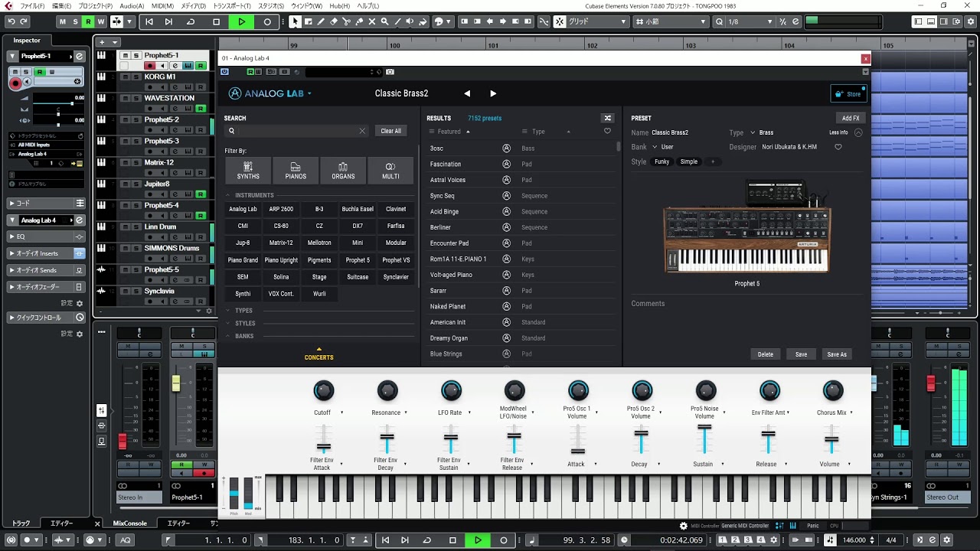Viewport: 980px width, 551px height.
Task: Click the Sustain slider in Analog Lab
Action: point(704,440)
